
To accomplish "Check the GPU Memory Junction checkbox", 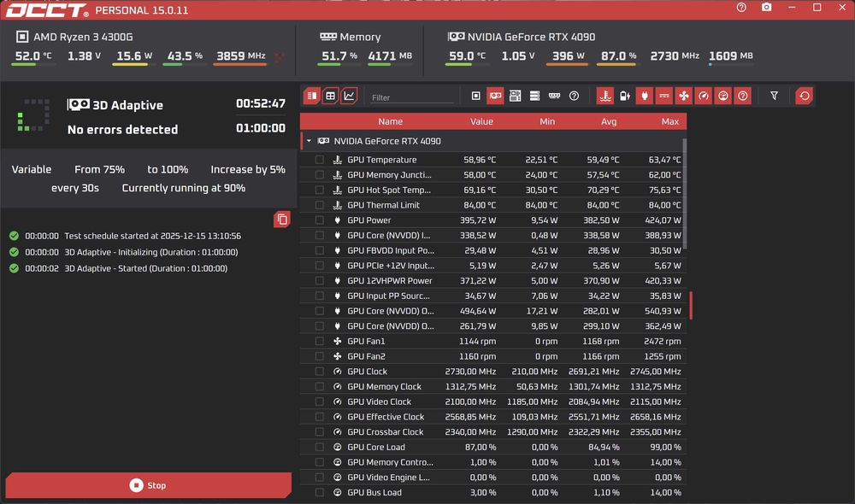I will pos(320,175).
